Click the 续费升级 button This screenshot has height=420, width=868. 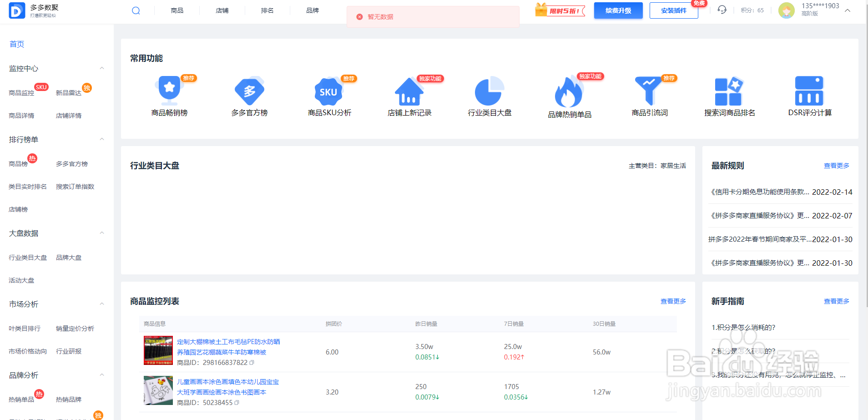coord(618,10)
